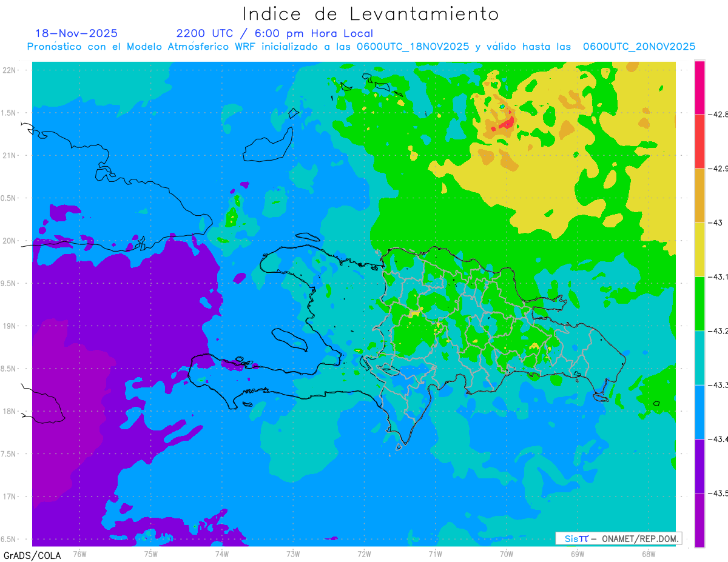Click the 'ONAMET/REP.DOM.' credit box
This screenshot has height=562, width=728.
click(x=618, y=538)
